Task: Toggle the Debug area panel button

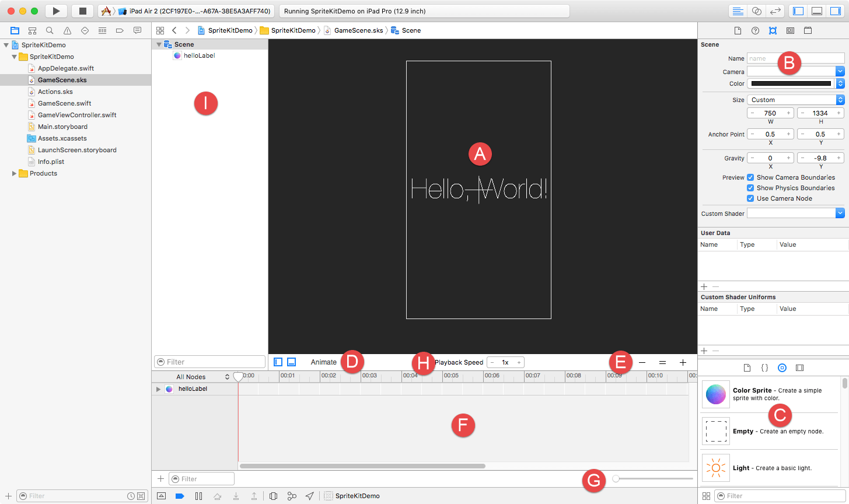Action: (817, 11)
